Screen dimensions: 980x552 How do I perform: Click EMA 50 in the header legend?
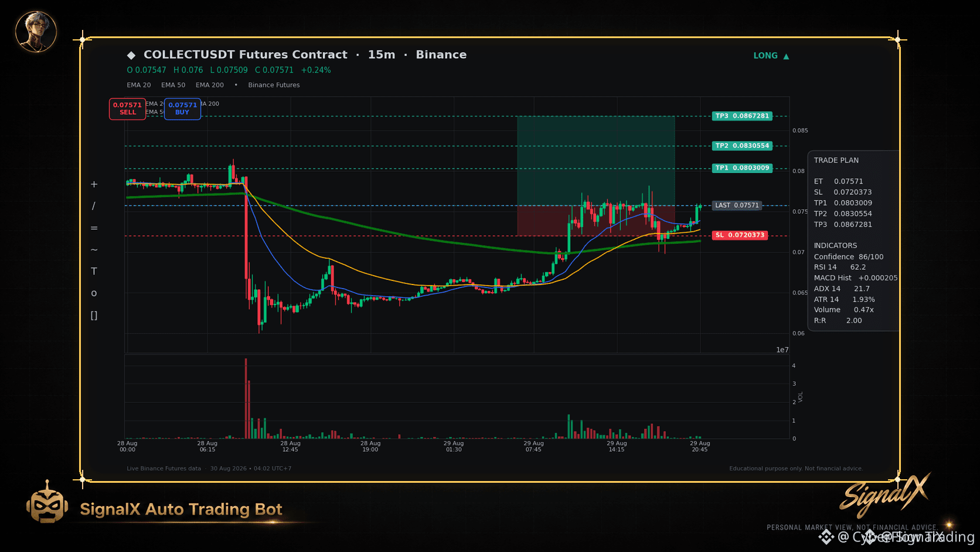[x=173, y=85]
